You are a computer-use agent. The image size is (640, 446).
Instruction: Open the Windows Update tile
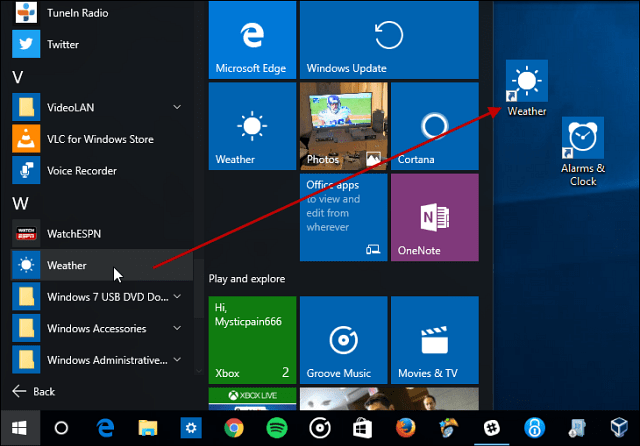[389, 40]
